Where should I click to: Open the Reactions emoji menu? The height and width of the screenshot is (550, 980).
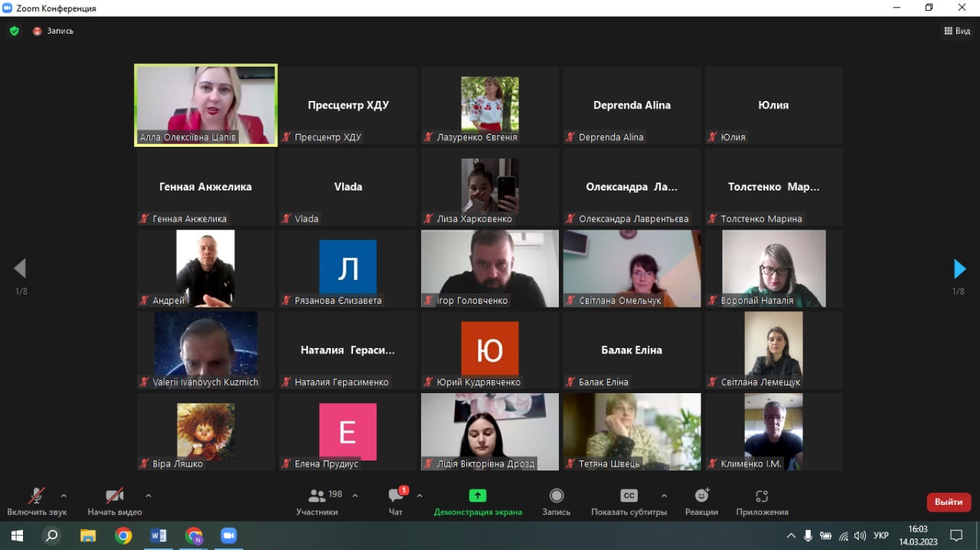click(x=701, y=496)
